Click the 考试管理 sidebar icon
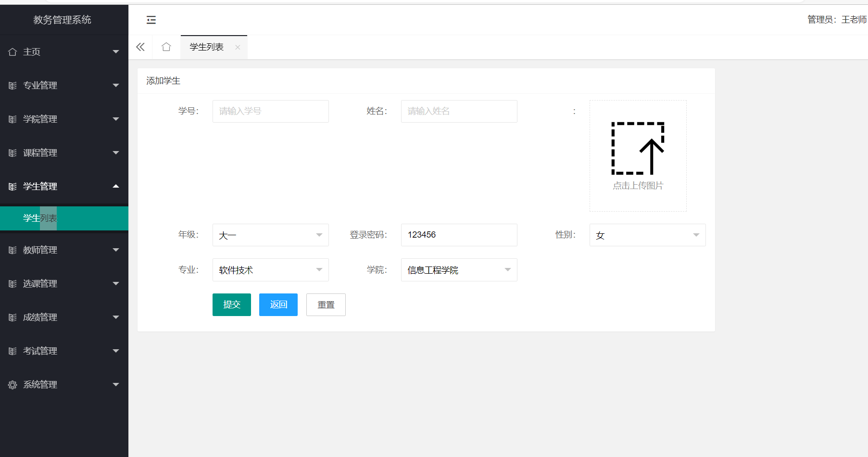This screenshot has height=457, width=868. 13,351
